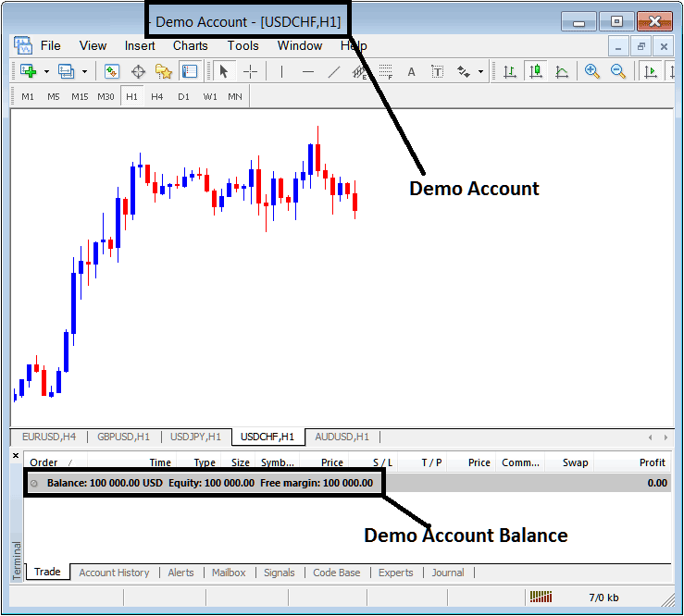Switch to the EURUSD,H4 chart tab
Image resolution: width=684 pixels, height=616 pixels.
[47, 437]
